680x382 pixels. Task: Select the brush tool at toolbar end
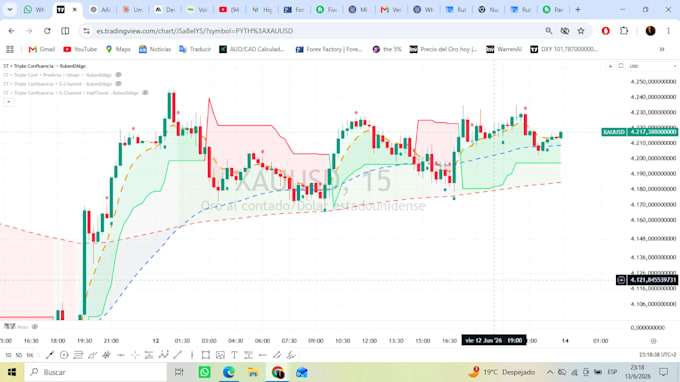(x=291, y=355)
